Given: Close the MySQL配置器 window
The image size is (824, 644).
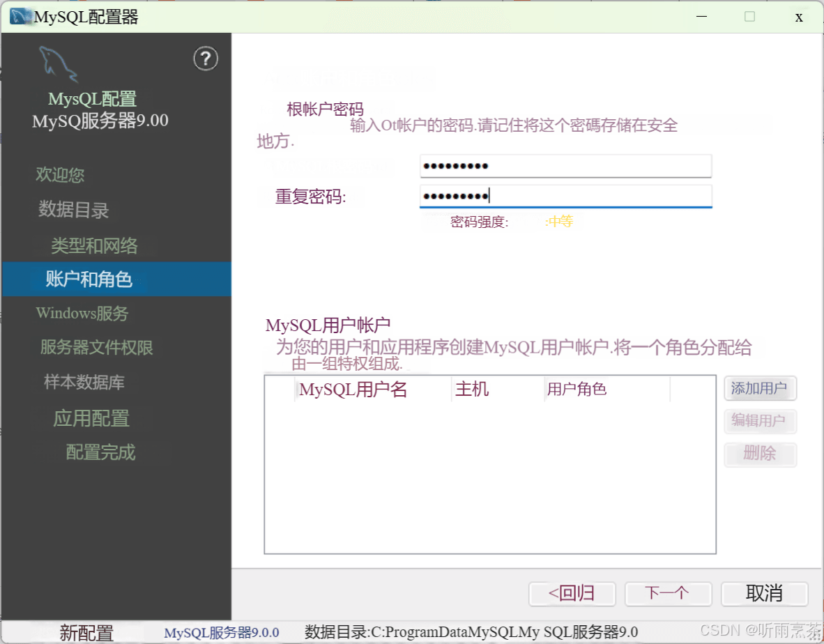Looking at the screenshot, I should tap(799, 17).
